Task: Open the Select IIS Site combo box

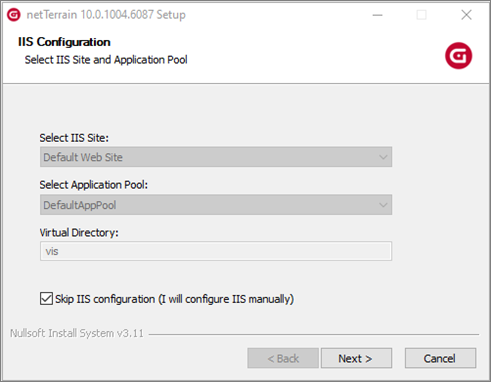Action: coord(216,157)
